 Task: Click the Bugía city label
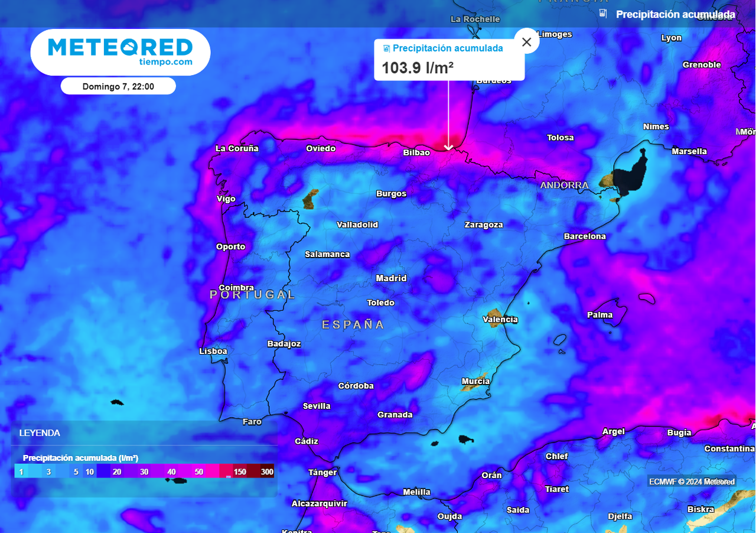(679, 433)
